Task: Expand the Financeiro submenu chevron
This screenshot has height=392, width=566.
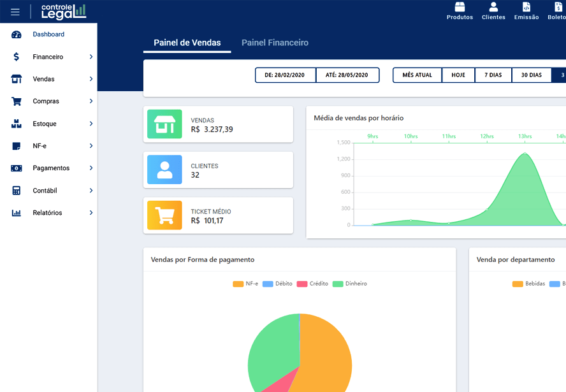Action: pos(91,57)
